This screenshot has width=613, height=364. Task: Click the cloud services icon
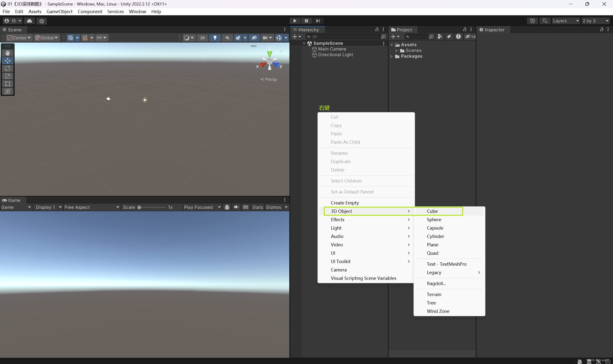click(x=29, y=21)
